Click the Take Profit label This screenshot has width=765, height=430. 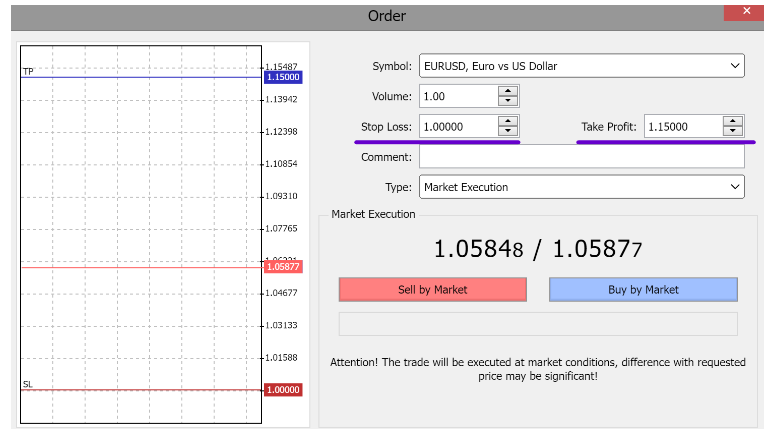(609, 127)
